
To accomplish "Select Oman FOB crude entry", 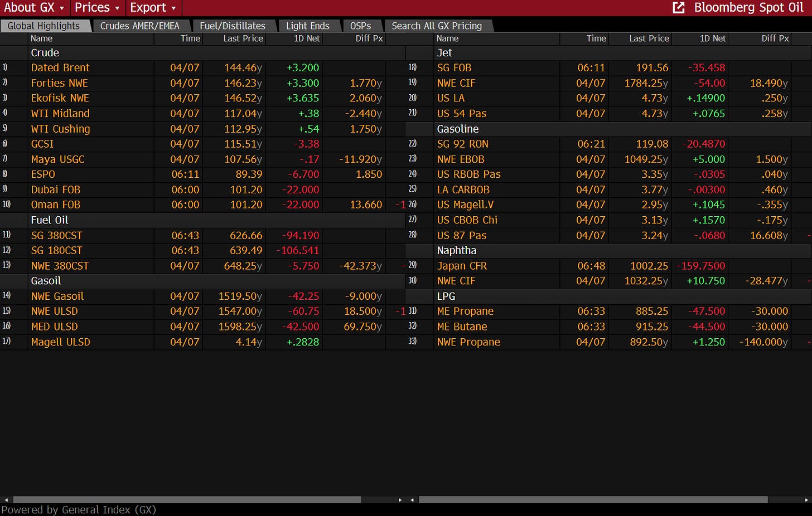I will [x=203, y=205].
